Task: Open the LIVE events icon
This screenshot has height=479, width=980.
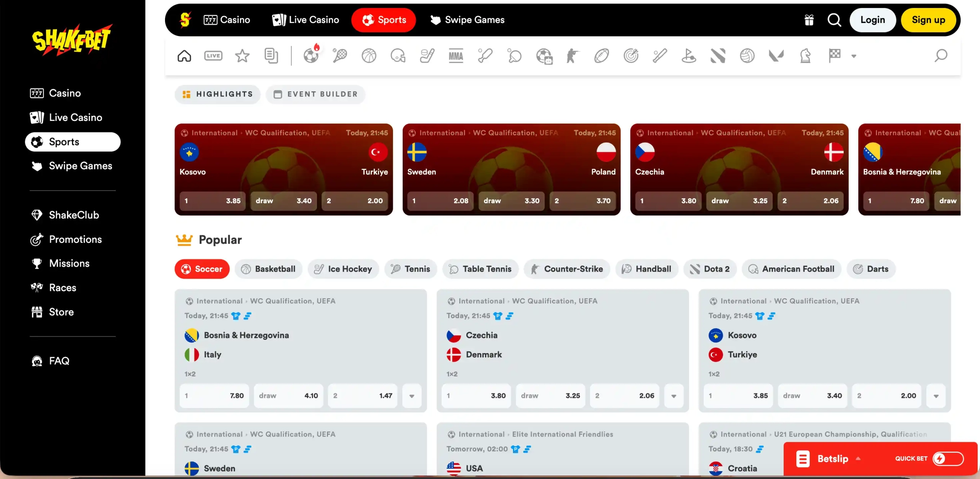Action: click(x=213, y=56)
